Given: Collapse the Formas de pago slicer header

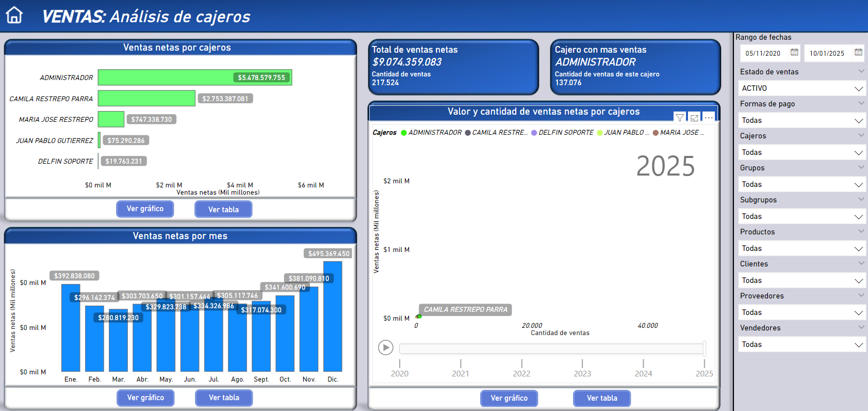Looking at the screenshot, I should coord(861,103).
